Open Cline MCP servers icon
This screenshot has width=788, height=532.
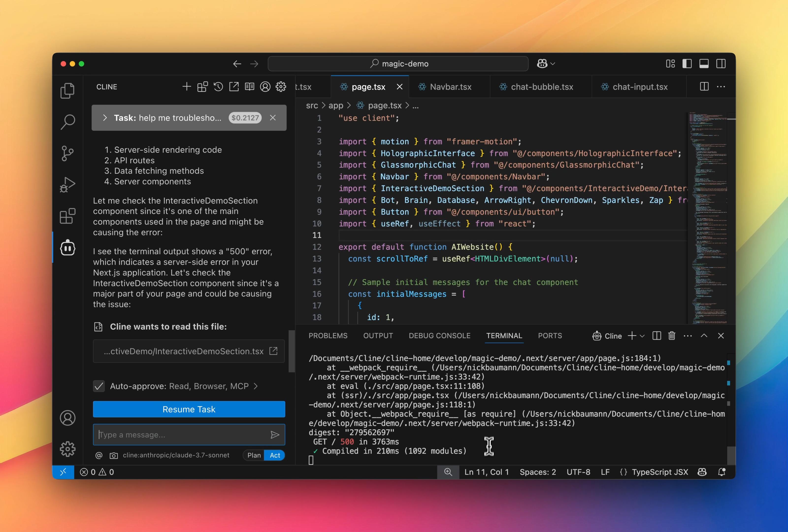click(x=202, y=87)
